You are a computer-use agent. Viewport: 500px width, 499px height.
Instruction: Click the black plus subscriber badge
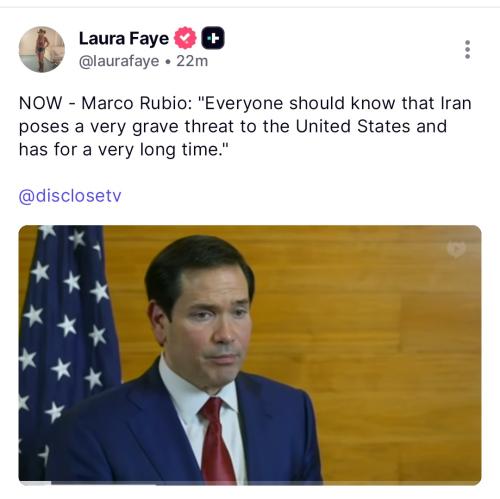point(213,38)
